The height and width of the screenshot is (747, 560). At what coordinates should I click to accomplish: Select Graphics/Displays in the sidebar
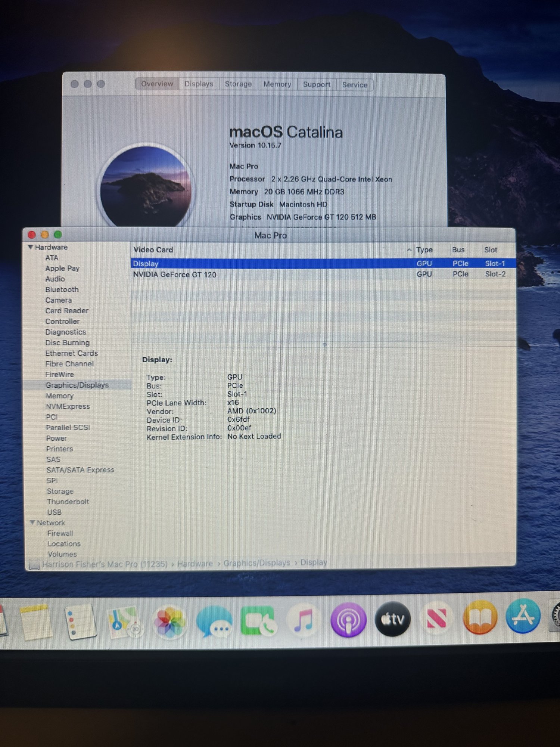pyautogui.click(x=77, y=385)
